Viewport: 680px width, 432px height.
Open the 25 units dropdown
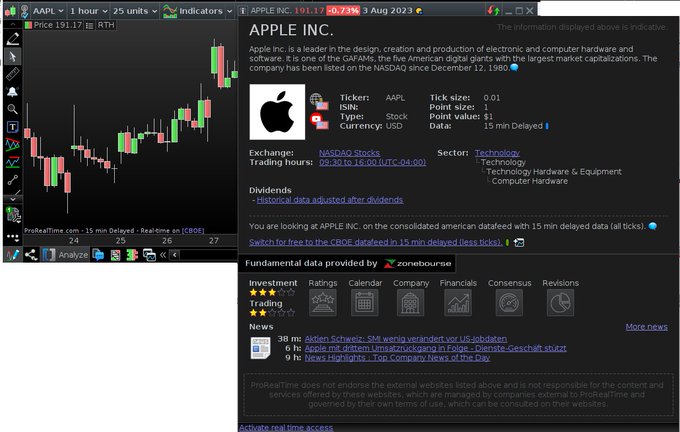coord(135,11)
